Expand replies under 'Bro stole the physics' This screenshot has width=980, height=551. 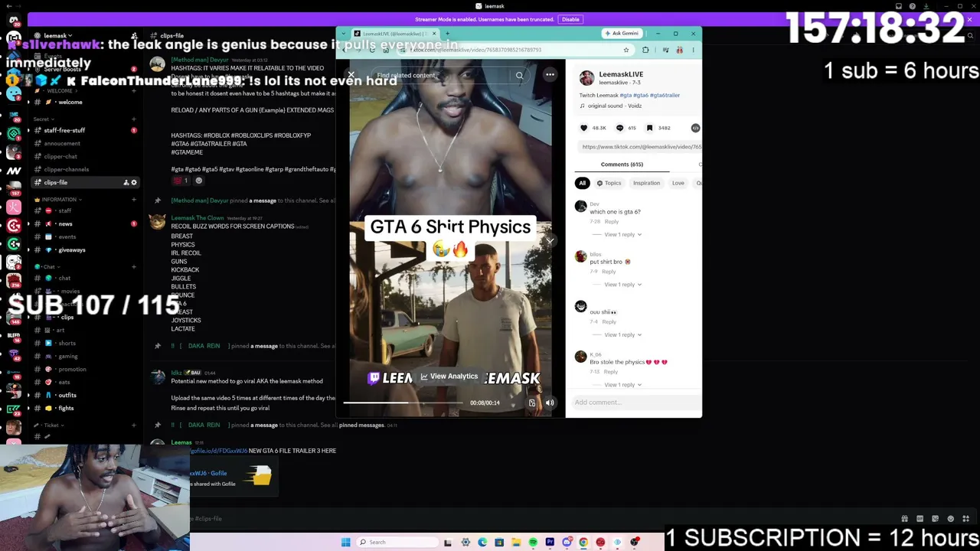(622, 385)
